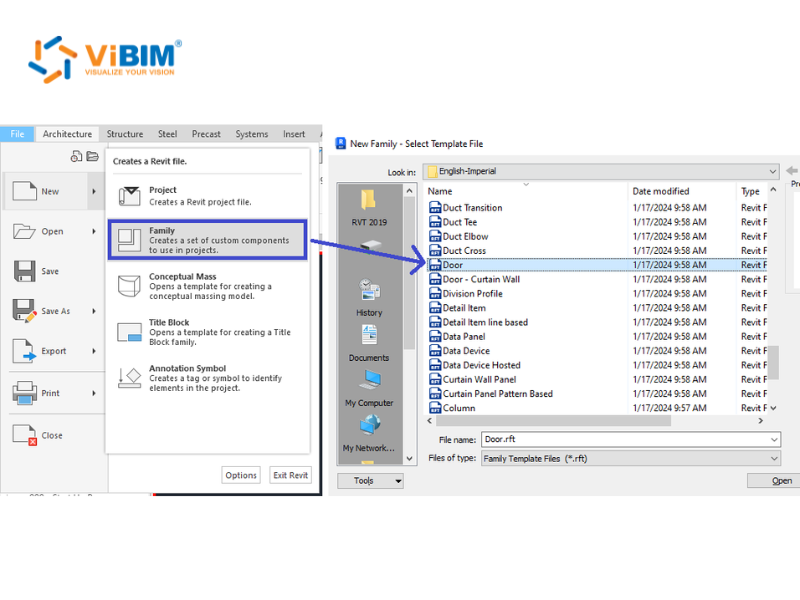Sort by the Date modified column header

coord(682,191)
